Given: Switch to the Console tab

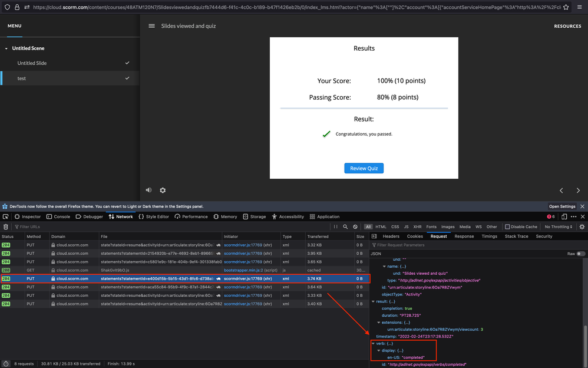Looking at the screenshot, I should point(58,216).
